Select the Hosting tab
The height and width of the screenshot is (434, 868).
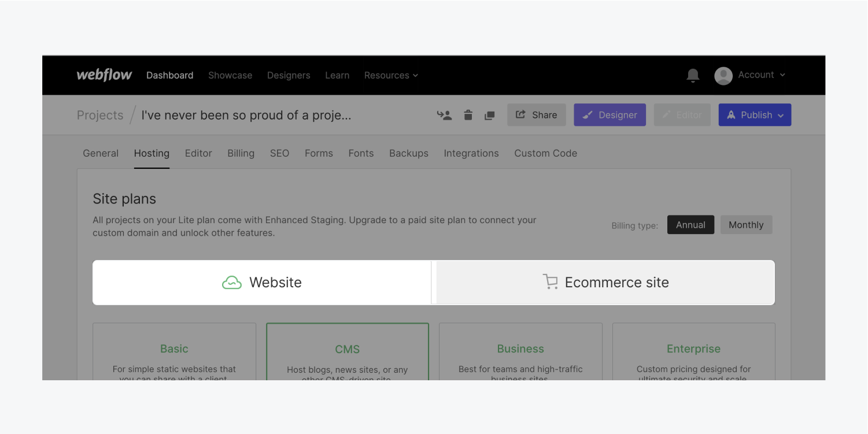[x=152, y=153]
